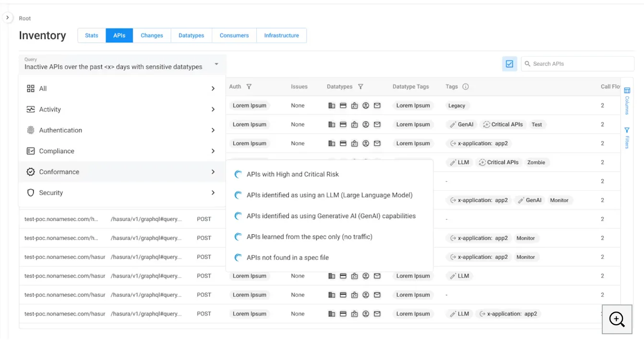Click the email envelope datatype icon in the first row
The width and height of the screenshot is (644, 340).
click(x=377, y=105)
